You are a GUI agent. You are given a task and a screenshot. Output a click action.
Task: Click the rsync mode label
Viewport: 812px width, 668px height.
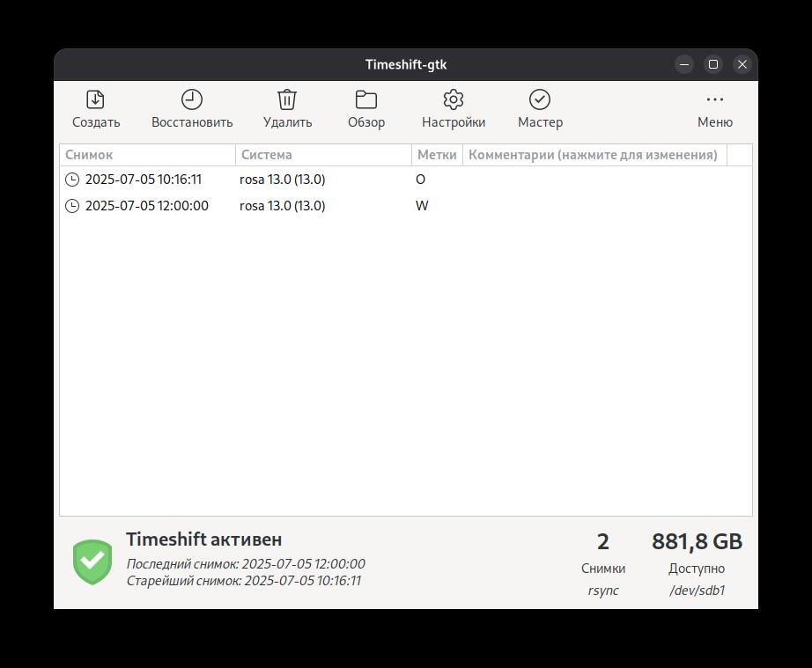603,591
